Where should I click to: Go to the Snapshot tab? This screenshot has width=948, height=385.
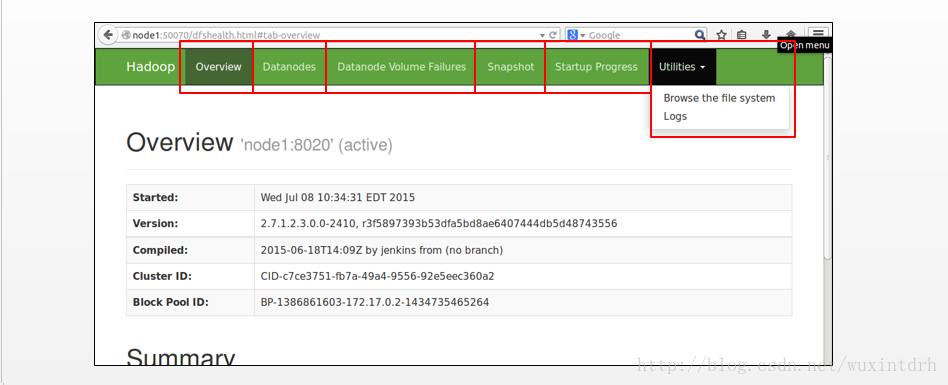[x=511, y=67]
